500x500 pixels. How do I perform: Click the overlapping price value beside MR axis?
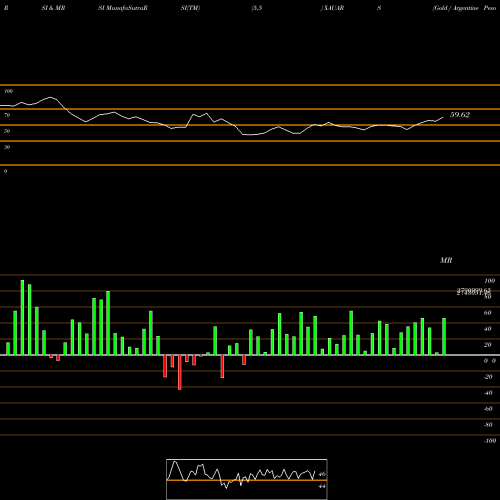[x=473, y=292]
